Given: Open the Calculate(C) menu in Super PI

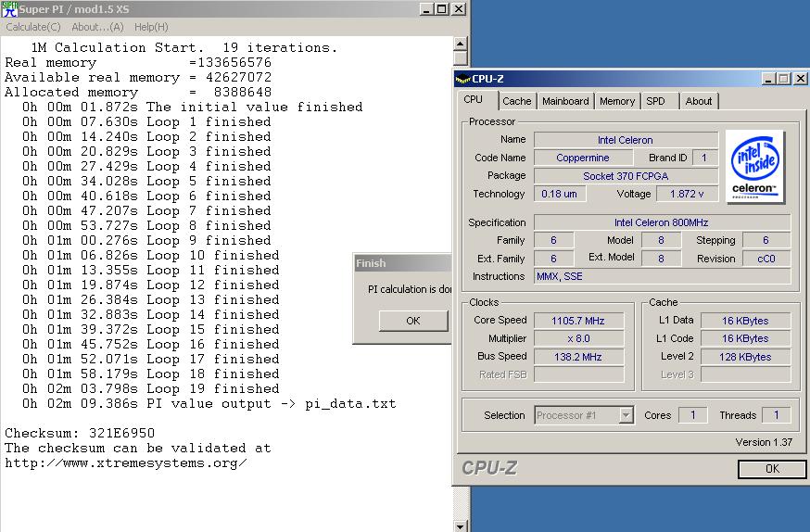Looking at the screenshot, I should click(x=33, y=27).
